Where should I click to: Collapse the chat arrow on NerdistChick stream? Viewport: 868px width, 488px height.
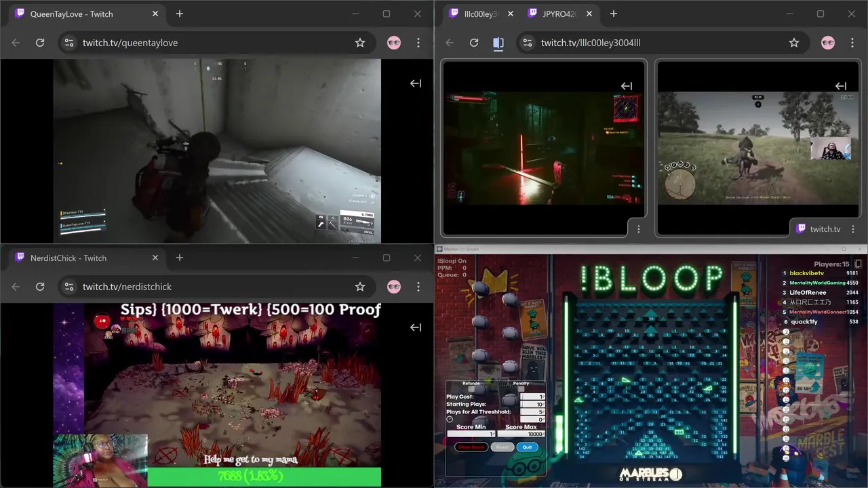click(416, 327)
